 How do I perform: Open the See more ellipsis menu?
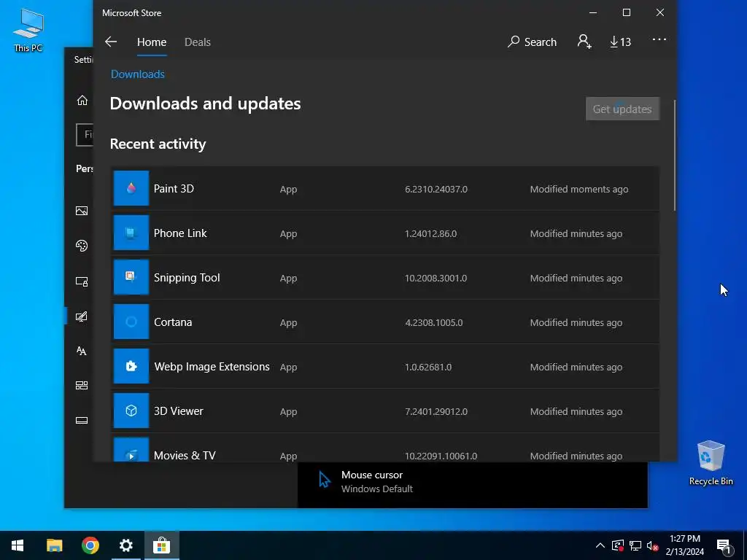pos(659,40)
